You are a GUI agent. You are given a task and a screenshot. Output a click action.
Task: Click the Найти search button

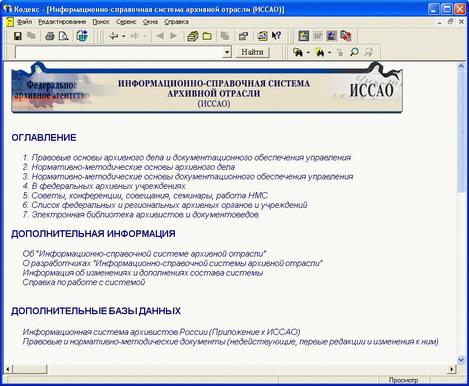click(x=252, y=52)
